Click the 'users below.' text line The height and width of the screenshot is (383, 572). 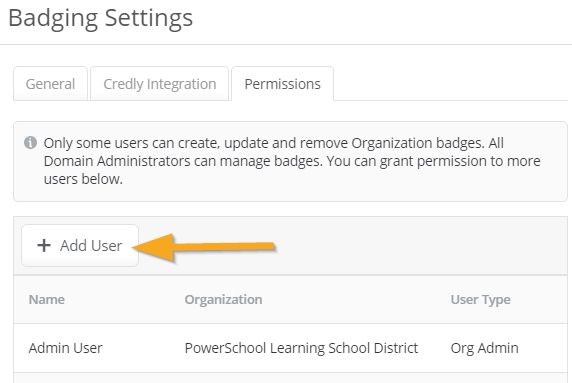tap(83, 179)
